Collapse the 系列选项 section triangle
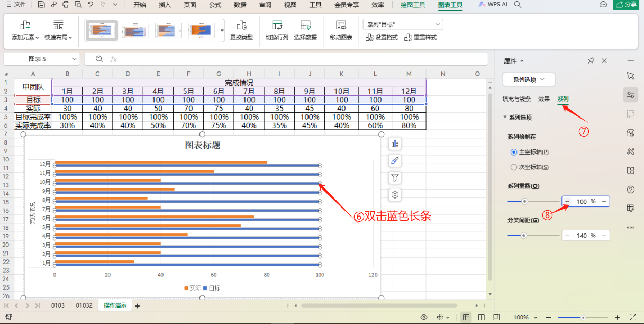 pyautogui.click(x=505, y=118)
